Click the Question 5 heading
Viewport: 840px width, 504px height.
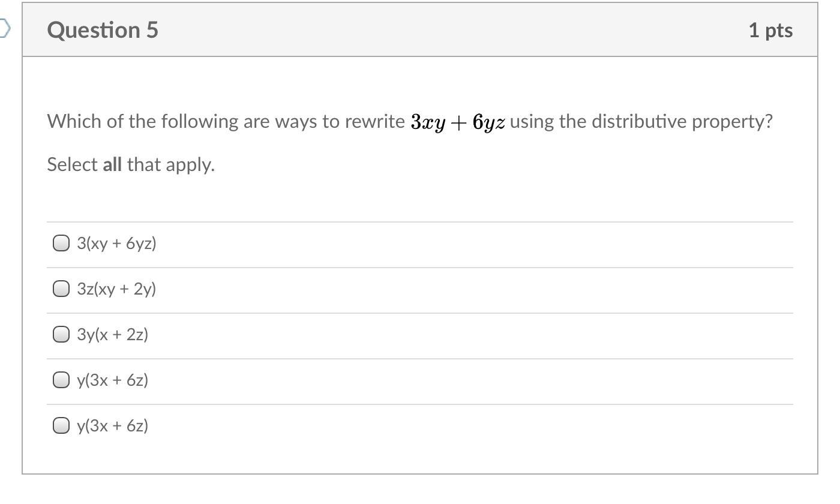[x=103, y=29]
